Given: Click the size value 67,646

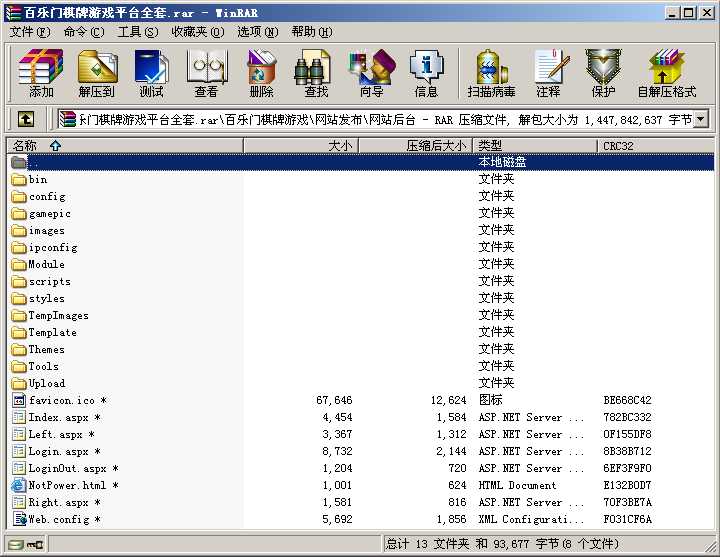Looking at the screenshot, I should coord(334,400).
